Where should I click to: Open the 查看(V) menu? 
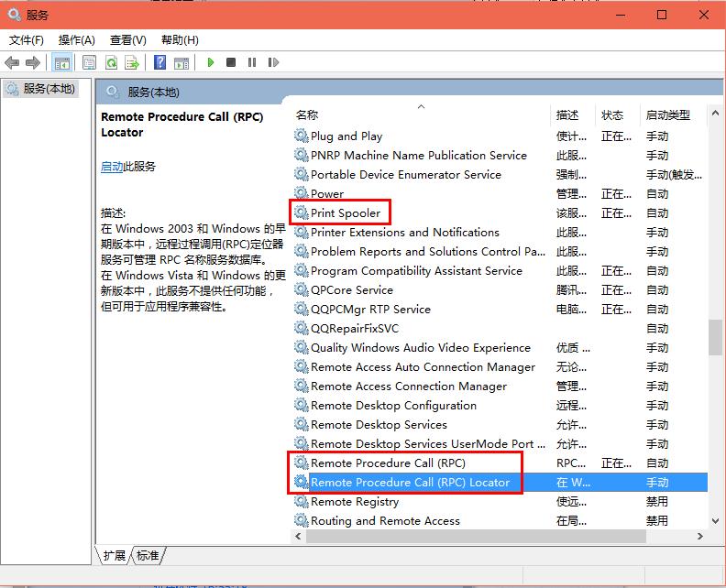[x=128, y=40]
